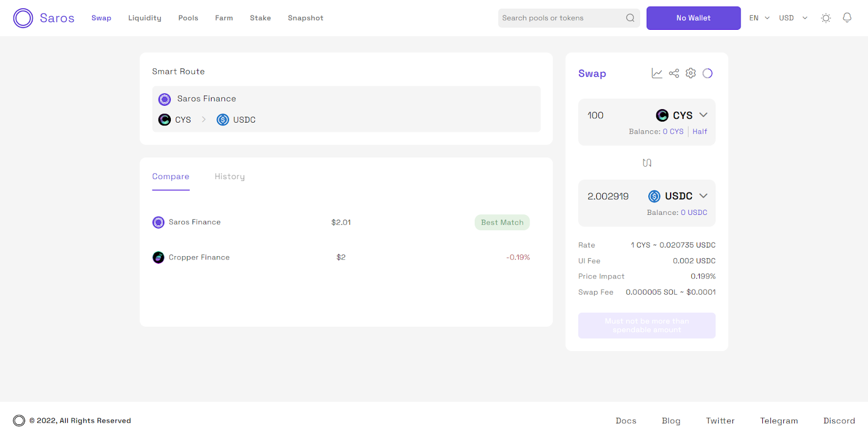Viewport: 868px width, 438px height.
Task: Switch to the History tab
Action: [x=229, y=176]
